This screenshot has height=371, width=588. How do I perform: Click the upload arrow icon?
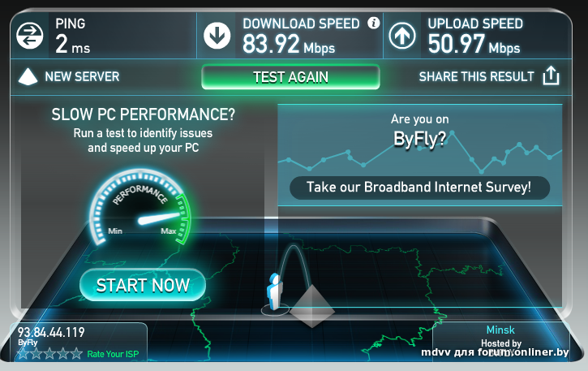pyautogui.click(x=402, y=36)
